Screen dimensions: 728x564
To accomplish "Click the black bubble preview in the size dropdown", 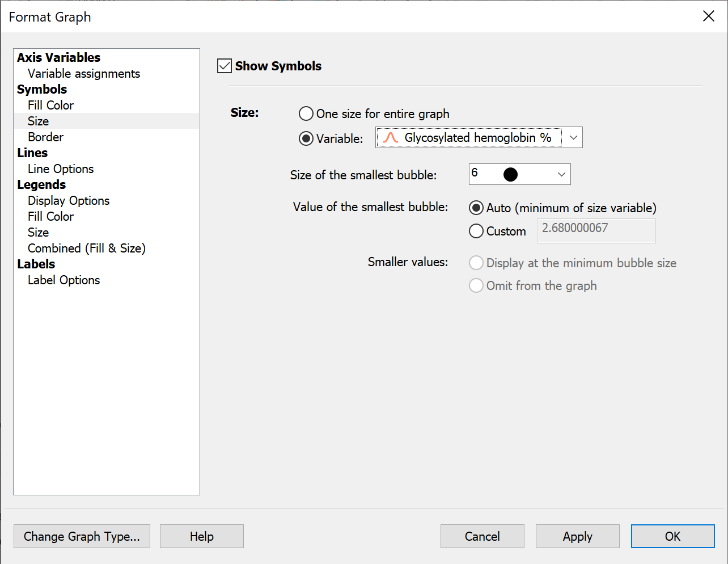I will click(510, 174).
